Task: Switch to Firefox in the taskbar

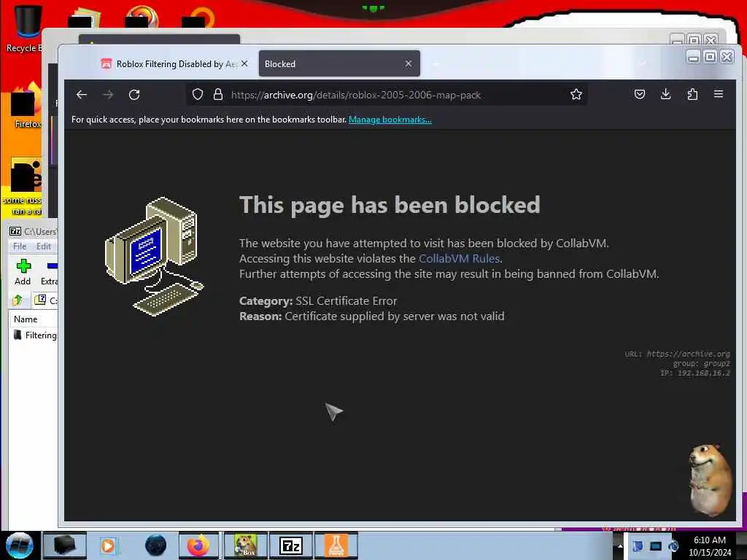Action: pyautogui.click(x=198, y=545)
